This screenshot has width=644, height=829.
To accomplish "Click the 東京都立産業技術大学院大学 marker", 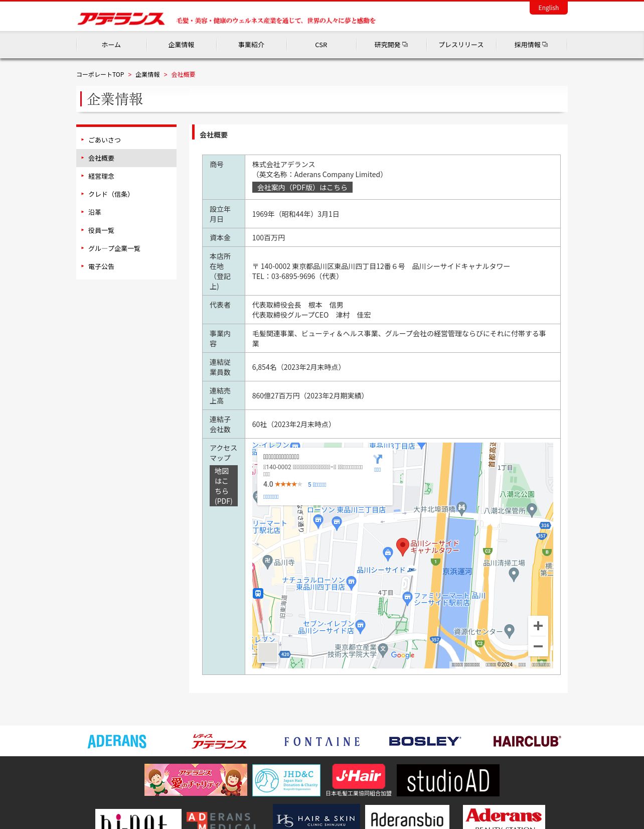I will (383, 650).
